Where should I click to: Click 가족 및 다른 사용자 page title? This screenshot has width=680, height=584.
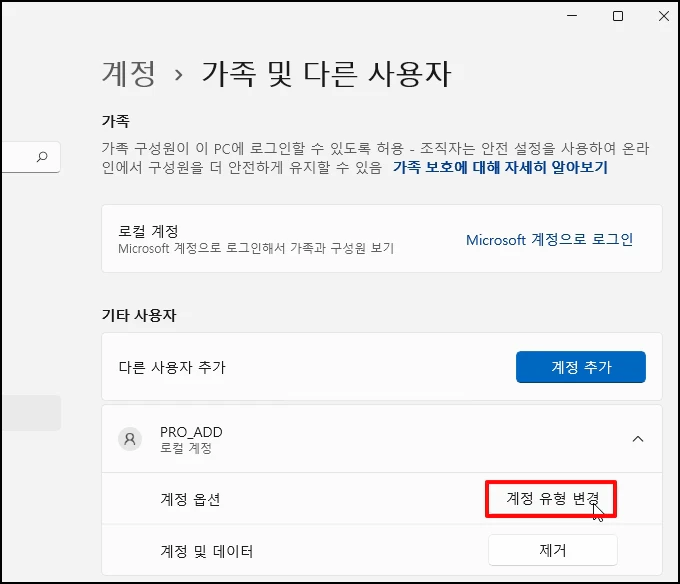[x=327, y=74]
